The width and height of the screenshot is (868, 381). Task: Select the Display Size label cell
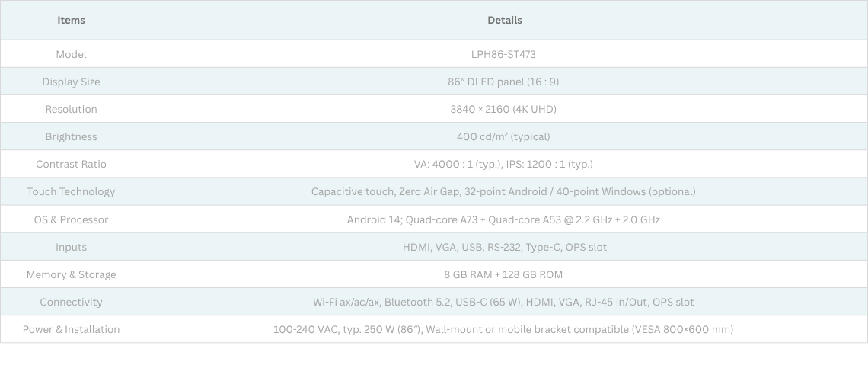[x=71, y=82]
